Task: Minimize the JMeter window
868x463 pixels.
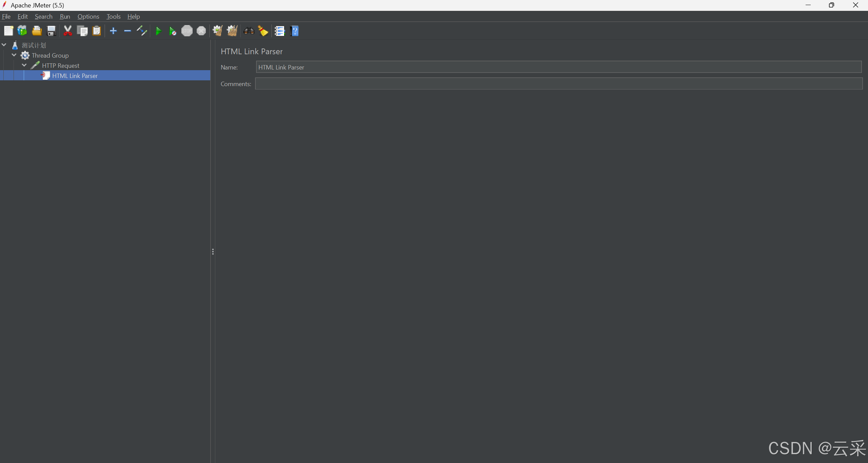Action: pyautogui.click(x=808, y=5)
